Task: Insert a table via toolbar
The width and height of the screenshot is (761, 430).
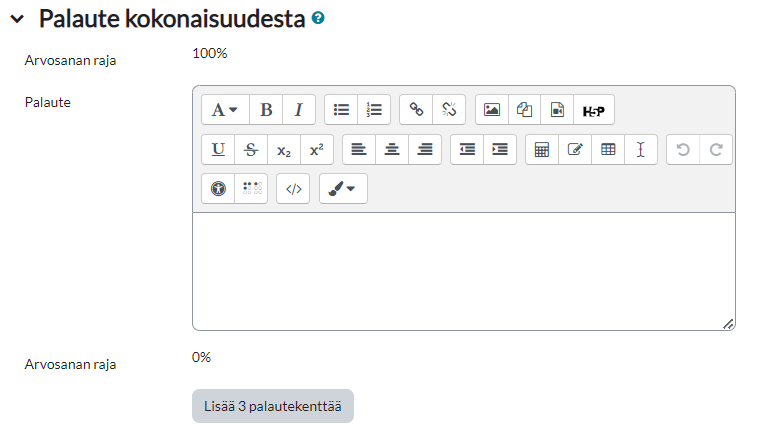Action: click(607, 150)
